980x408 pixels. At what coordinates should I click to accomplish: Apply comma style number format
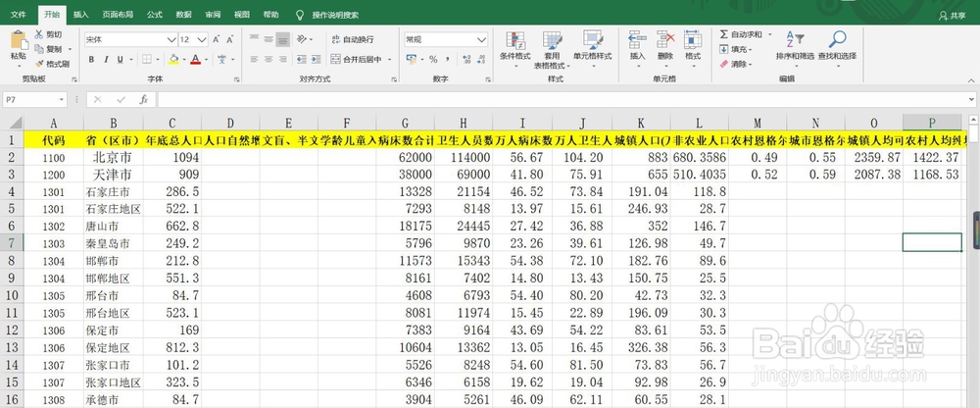pyautogui.click(x=448, y=60)
